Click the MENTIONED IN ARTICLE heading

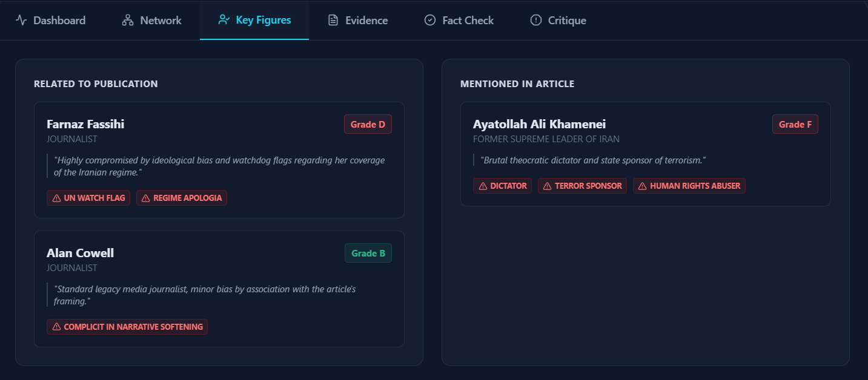(517, 84)
